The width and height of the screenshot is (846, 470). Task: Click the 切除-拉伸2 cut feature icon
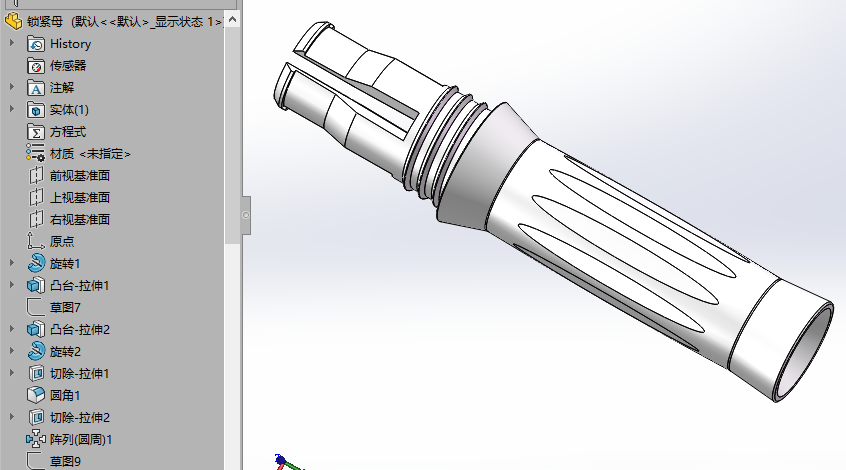[36, 418]
